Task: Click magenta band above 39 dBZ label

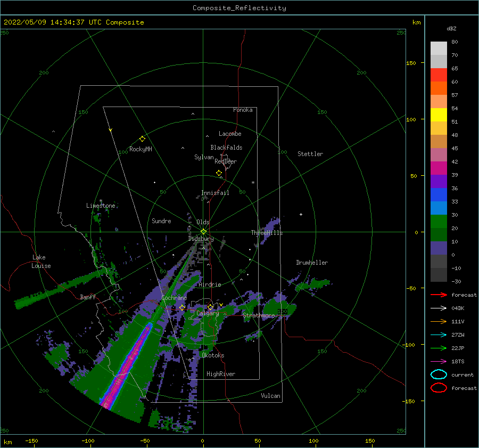Action: click(439, 168)
